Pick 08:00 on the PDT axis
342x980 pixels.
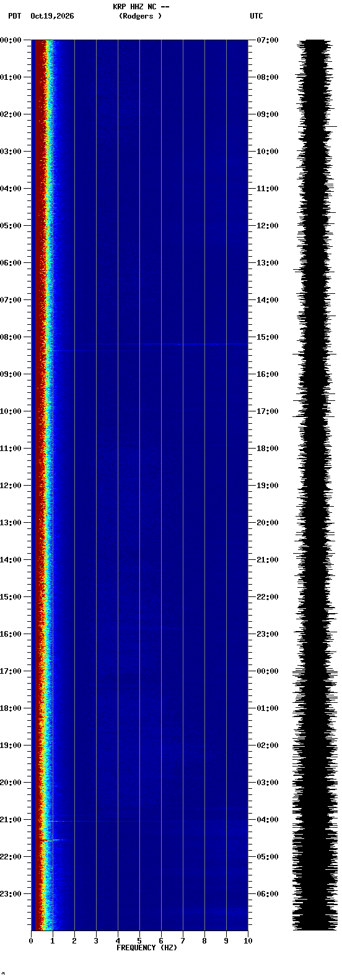pos(11,337)
